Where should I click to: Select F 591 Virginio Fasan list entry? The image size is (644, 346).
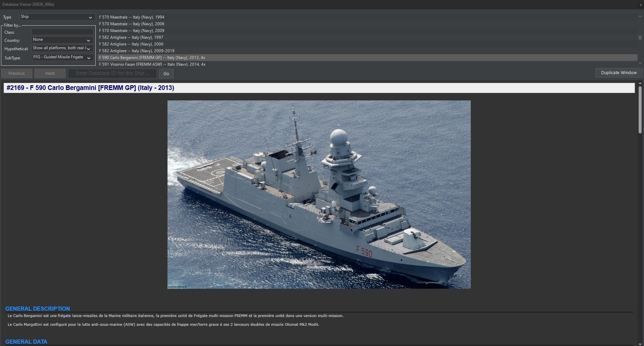(x=367, y=64)
